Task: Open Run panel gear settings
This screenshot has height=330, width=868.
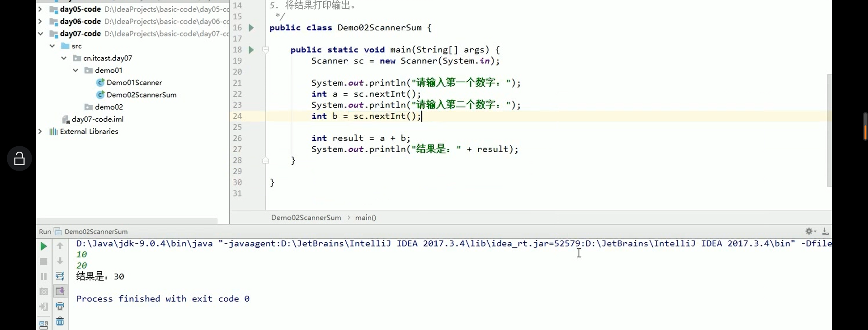Action: (811, 231)
